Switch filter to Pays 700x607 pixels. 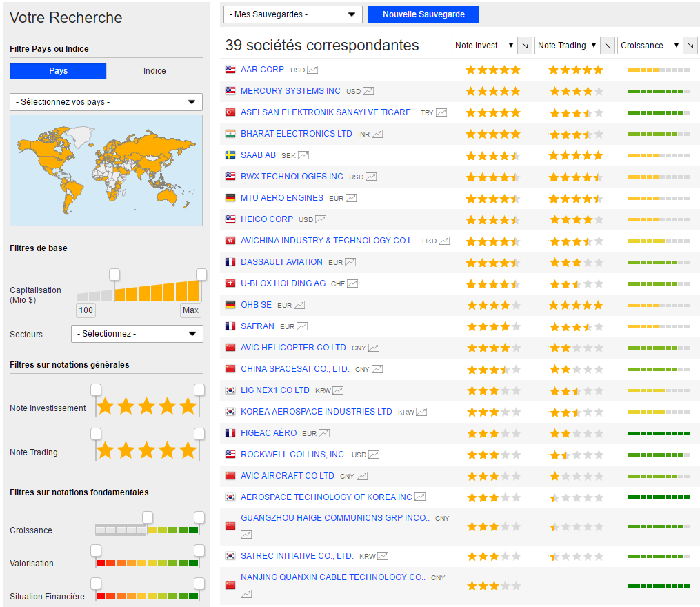coord(59,71)
